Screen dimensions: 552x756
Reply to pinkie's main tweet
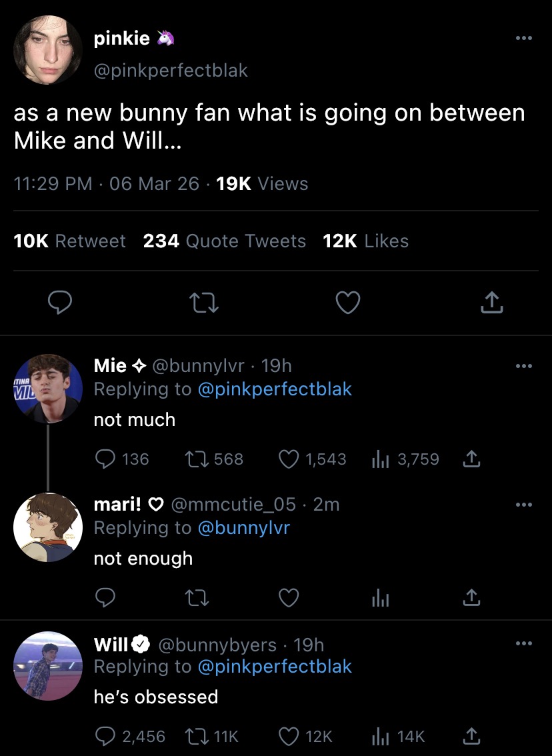click(61, 303)
